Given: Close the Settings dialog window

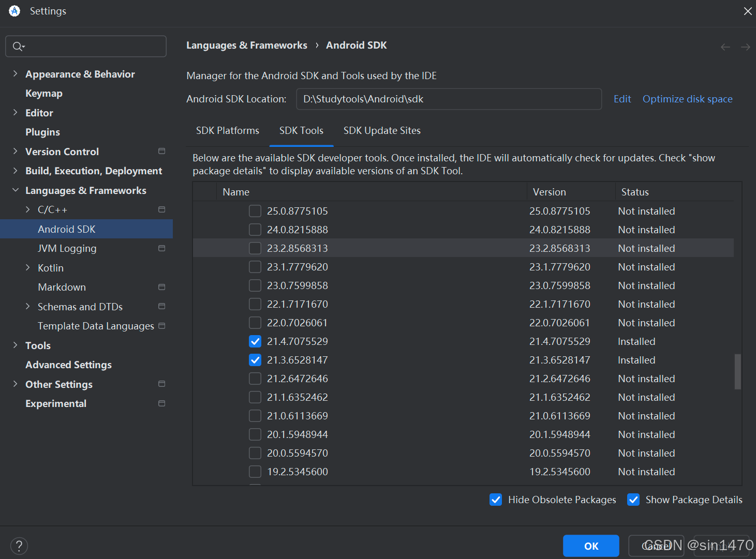Looking at the screenshot, I should (x=748, y=11).
